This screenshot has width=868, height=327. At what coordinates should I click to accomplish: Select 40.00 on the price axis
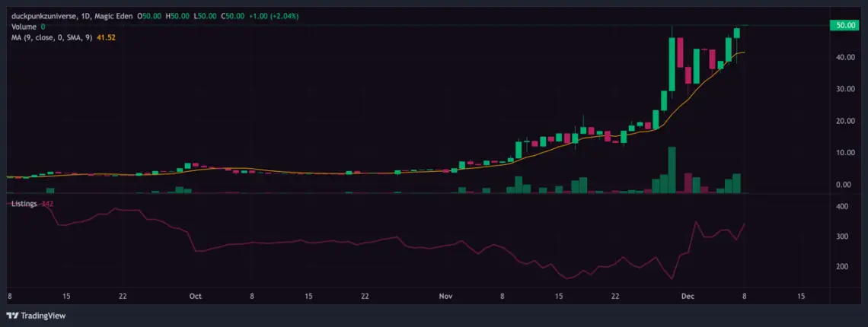point(843,58)
